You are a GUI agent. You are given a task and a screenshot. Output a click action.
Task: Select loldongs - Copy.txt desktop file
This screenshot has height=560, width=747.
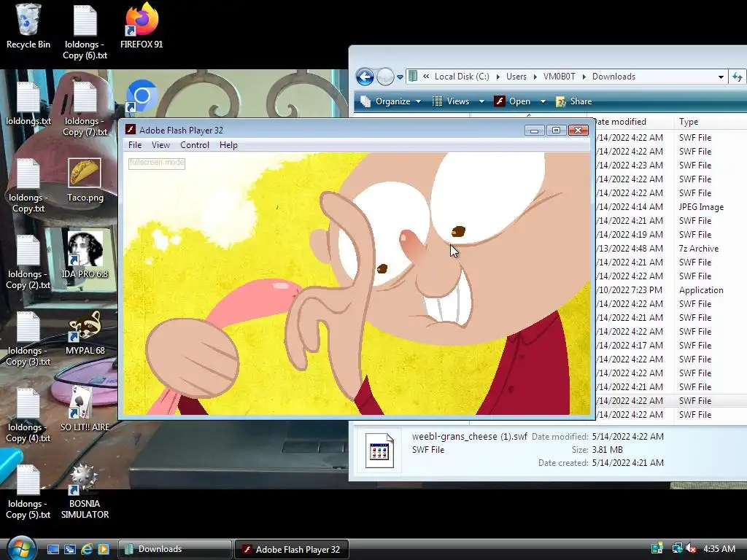pyautogui.click(x=28, y=186)
